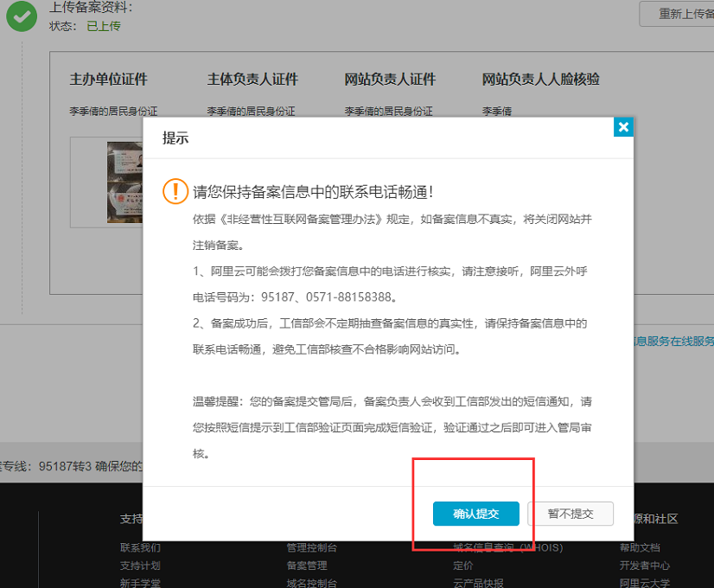This screenshot has height=588, width=714.
Task: Select the 网站负责人人脸核验 column heading
Action: [540, 80]
